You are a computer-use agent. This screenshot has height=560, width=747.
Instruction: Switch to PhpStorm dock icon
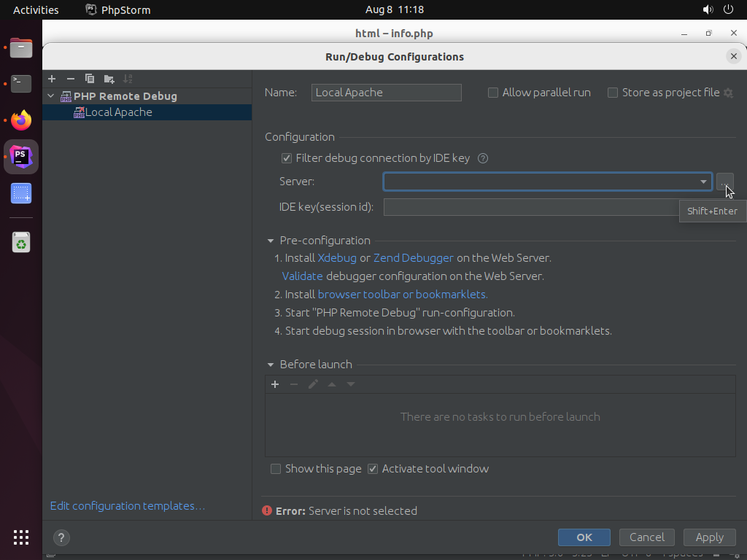click(x=21, y=157)
